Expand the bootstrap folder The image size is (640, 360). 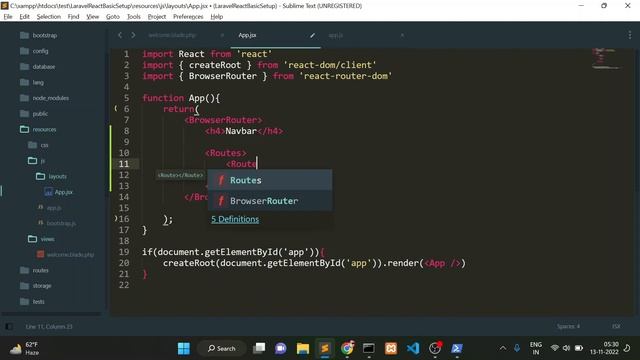pyautogui.click(x=39, y=36)
